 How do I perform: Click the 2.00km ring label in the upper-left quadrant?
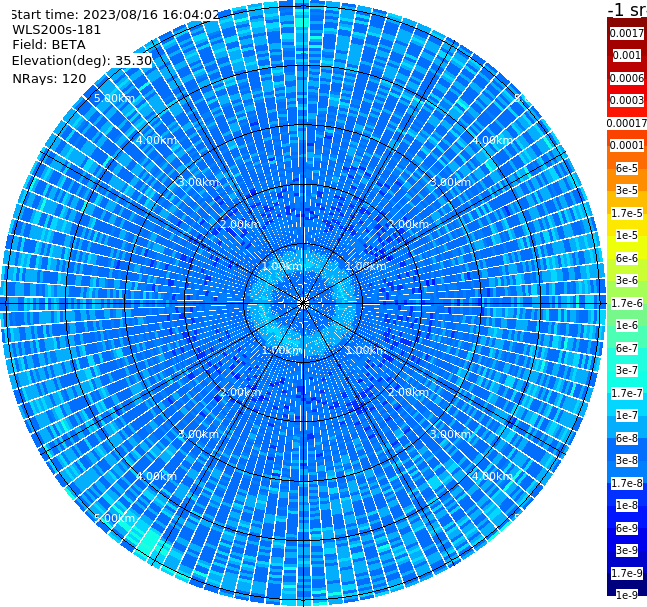pyautogui.click(x=240, y=224)
